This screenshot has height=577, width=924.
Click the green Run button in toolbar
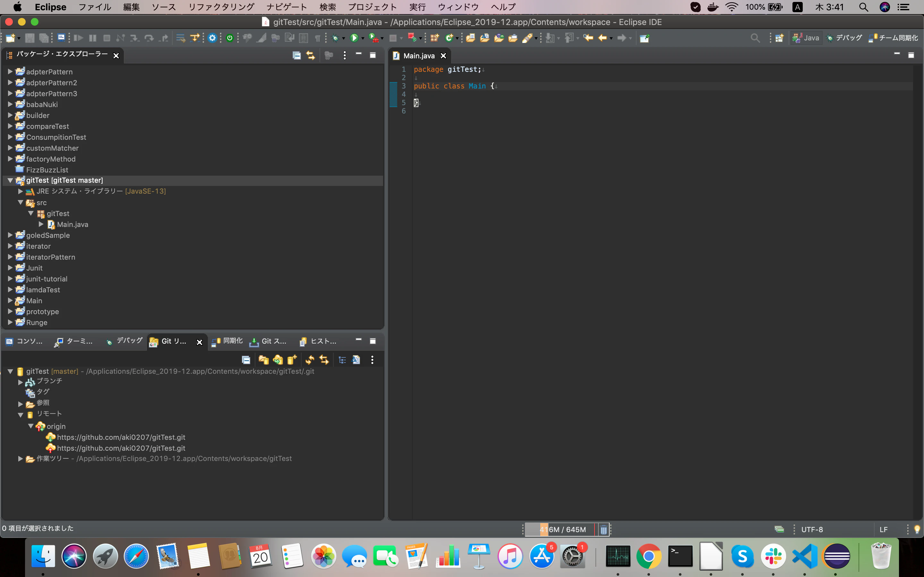click(x=354, y=38)
